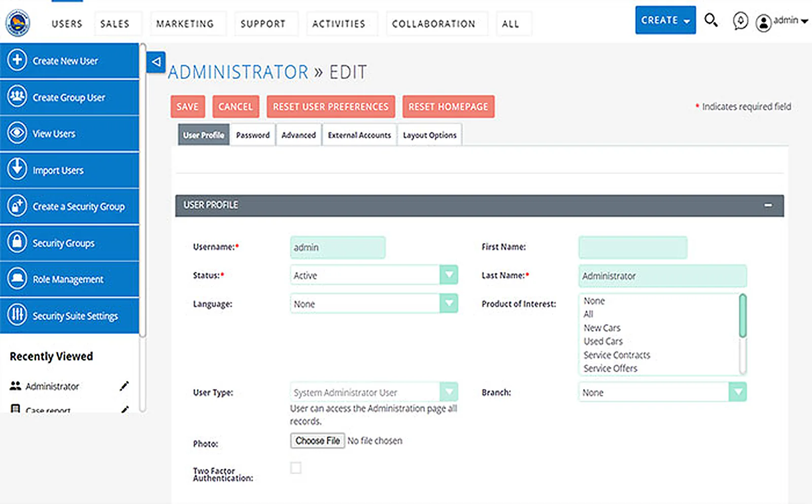Click the Create a Security Group lock icon
This screenshot has height=504, width=812.
[x=17, y=206]
